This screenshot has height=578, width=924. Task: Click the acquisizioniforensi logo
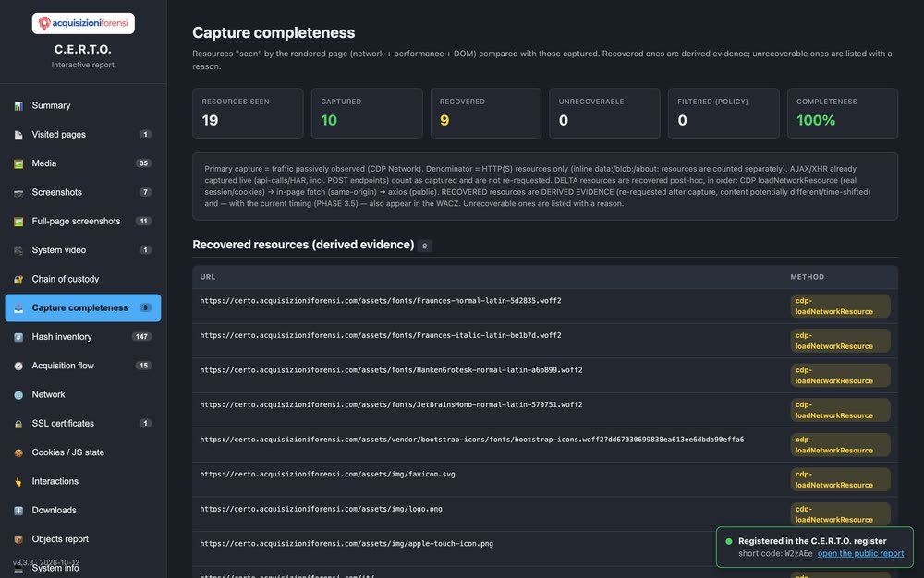tap(83, 23)
